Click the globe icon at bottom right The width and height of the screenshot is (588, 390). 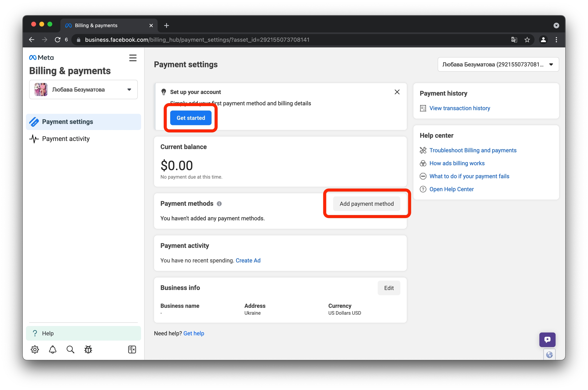pos(549,355)
